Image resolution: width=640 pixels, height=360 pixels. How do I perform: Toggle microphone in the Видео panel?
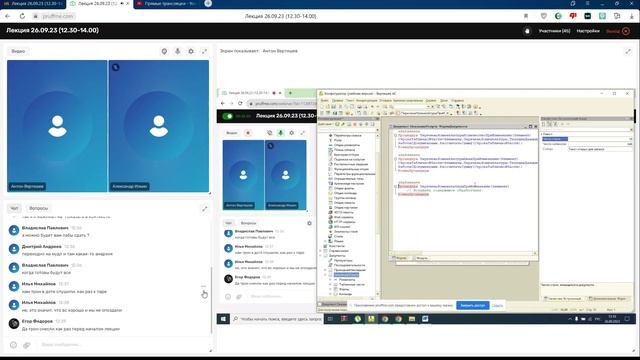[x=178, y=51]
